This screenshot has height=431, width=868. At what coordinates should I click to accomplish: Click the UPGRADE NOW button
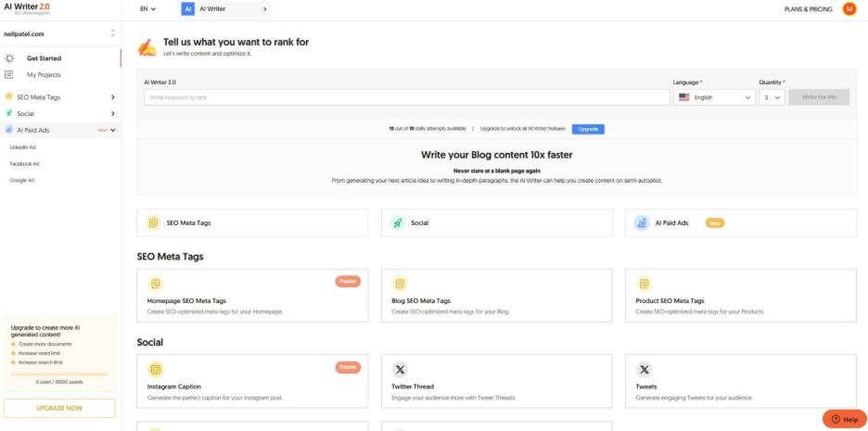tap(59, 409)
